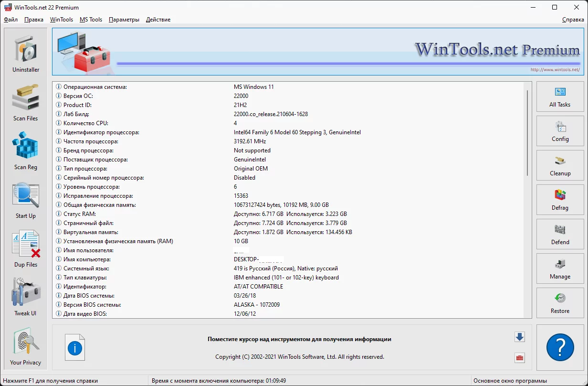588x386 pixels.
Task: Select the 'ALASKA - 1072009' value
Action: pyautogui.click(x=257, y=305)
